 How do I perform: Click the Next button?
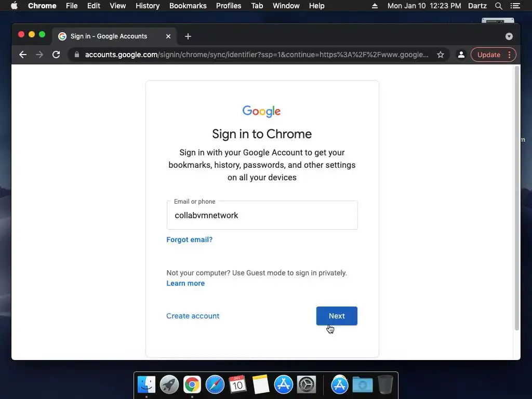(337, 316)
